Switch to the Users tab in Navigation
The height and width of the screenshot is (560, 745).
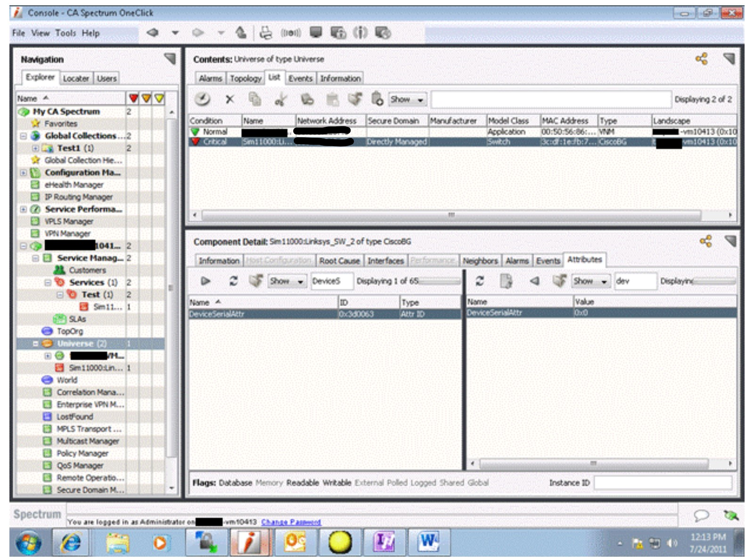coord(107,78)
